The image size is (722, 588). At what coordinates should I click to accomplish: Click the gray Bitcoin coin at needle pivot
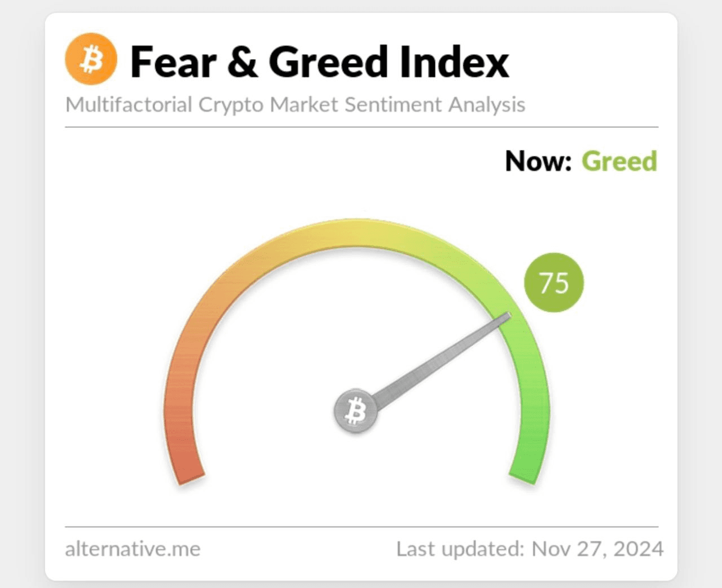(355, 411)
